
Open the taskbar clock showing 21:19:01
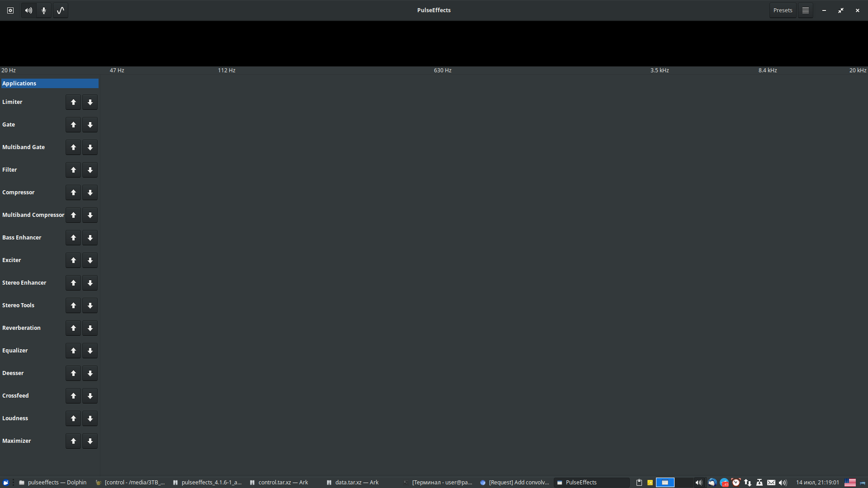coord(817,483)
